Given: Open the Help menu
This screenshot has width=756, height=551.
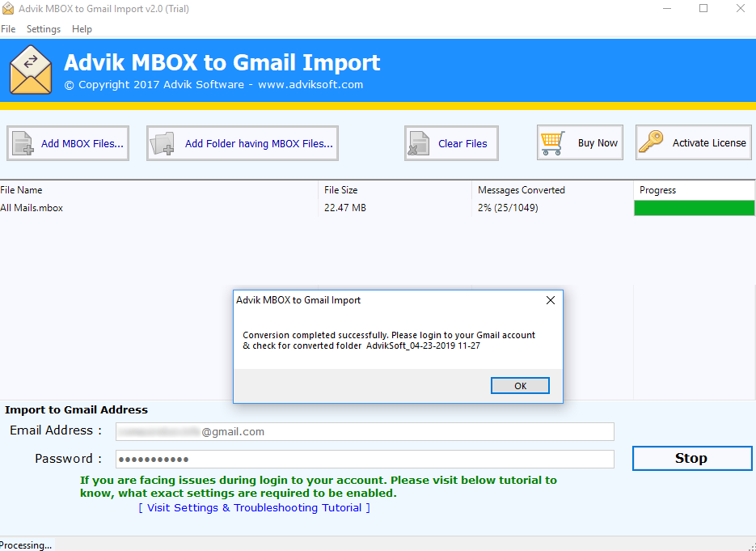Looking at the screenshot, I should click(82, 28).
